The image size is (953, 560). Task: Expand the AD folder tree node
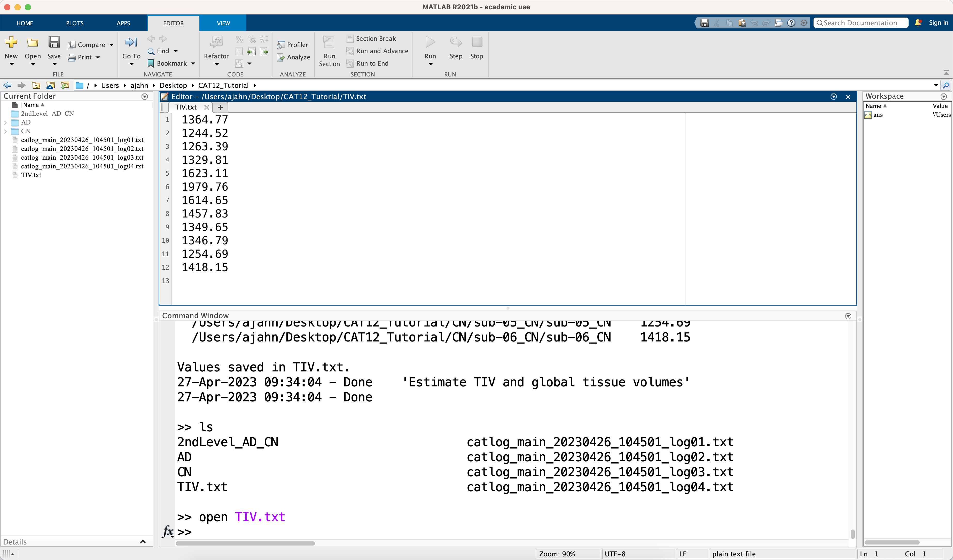coord(5,122)
